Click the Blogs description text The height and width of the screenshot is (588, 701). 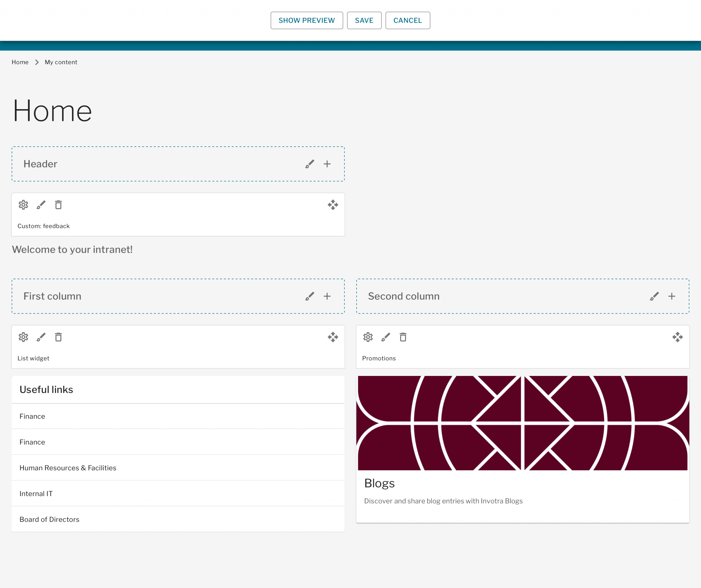[x=443, y=501]
